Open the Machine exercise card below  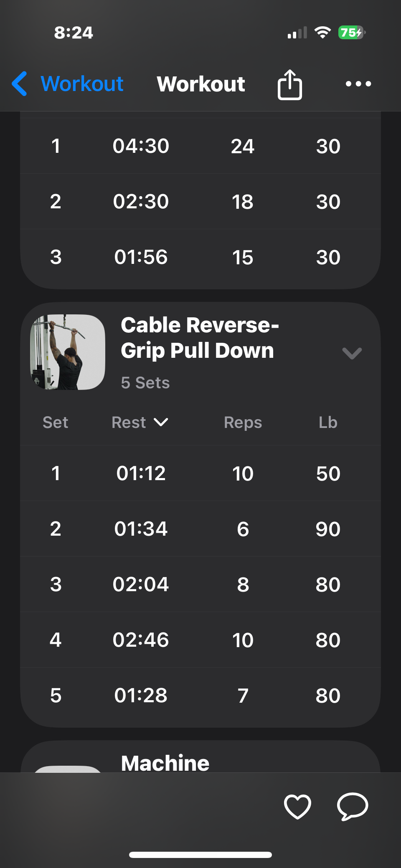tap(165, 762)
